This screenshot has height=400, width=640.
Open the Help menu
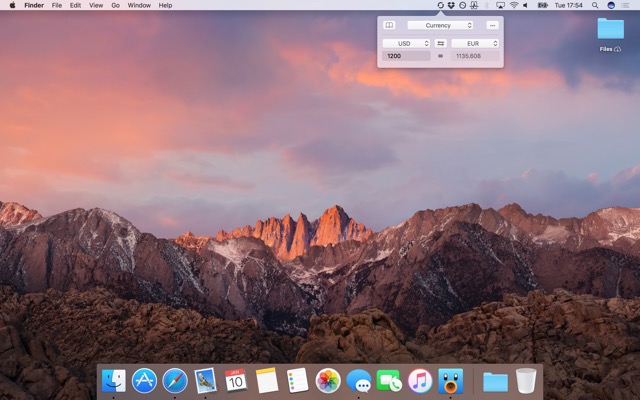165,5
